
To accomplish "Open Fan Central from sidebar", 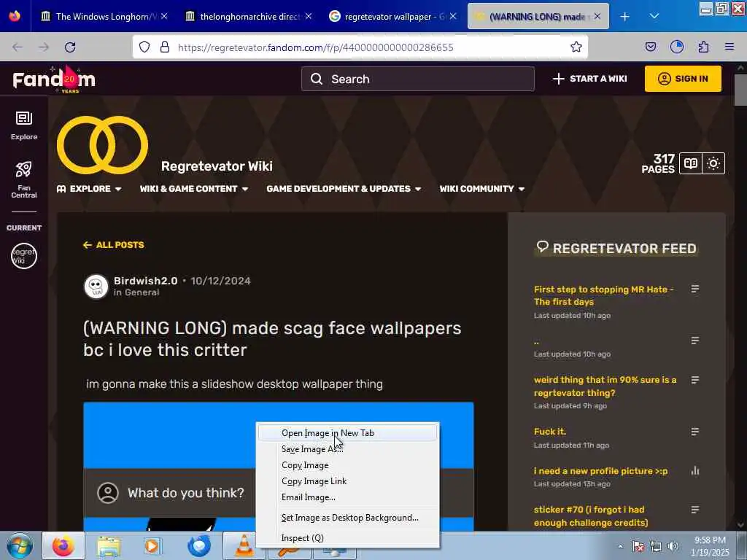I will tap(24, 179).
